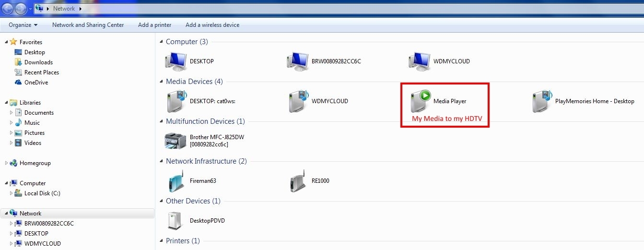Collapse the Network tree node
The width and height of the screenshot is (644, 250).
(6, 214)
